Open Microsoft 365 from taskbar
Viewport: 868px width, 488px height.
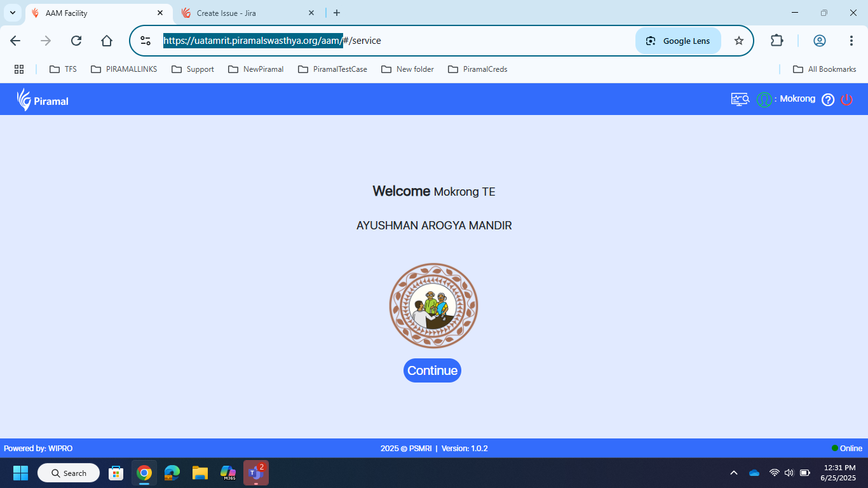pos(228,473)
